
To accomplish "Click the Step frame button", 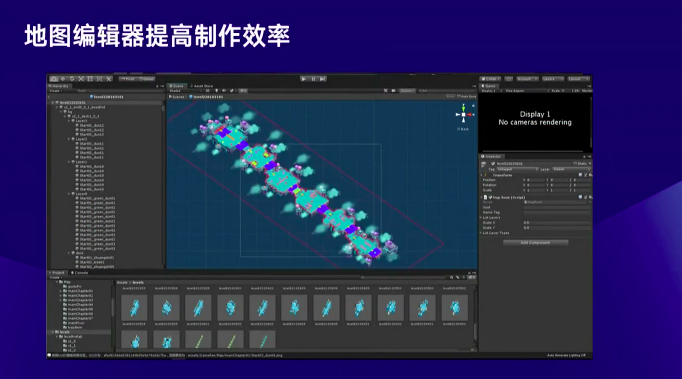I will pyautogui.click(x=322, y=79).
